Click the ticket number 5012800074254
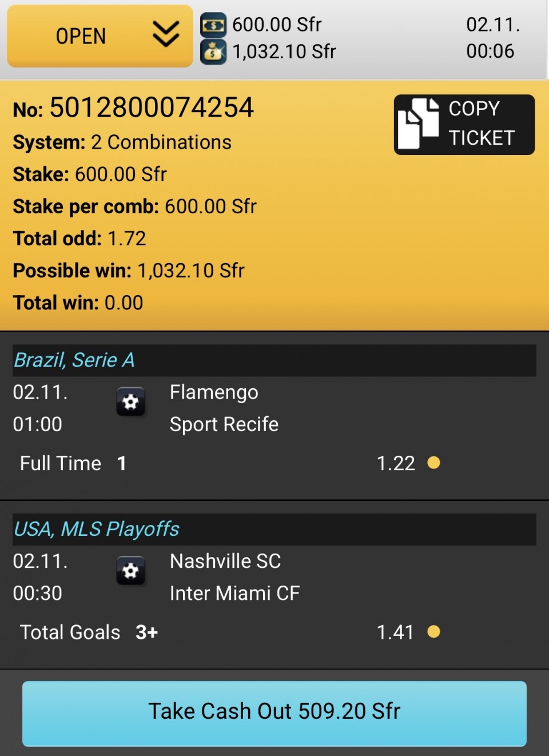The image size is (549, 756). point(152,108)
